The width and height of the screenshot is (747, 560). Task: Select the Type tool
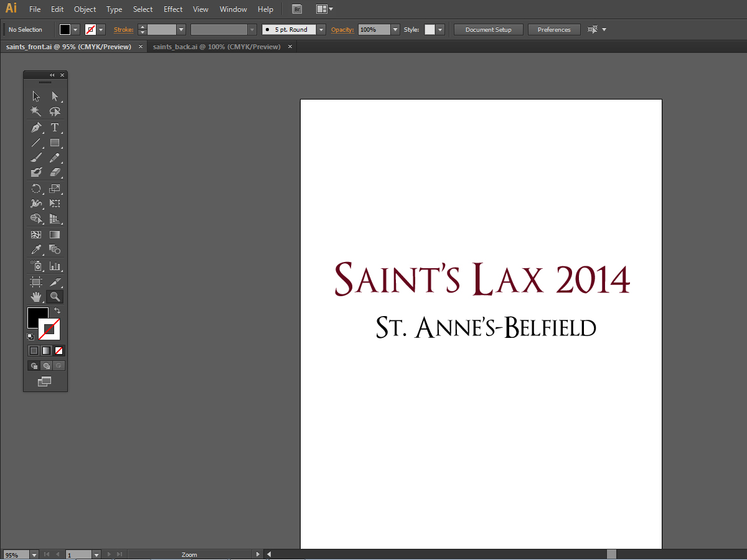55,128
